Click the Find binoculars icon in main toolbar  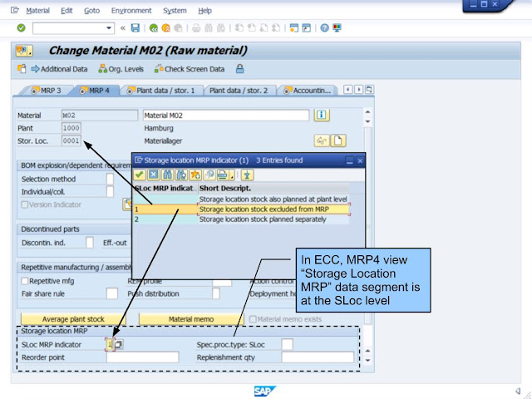point(209,28)
